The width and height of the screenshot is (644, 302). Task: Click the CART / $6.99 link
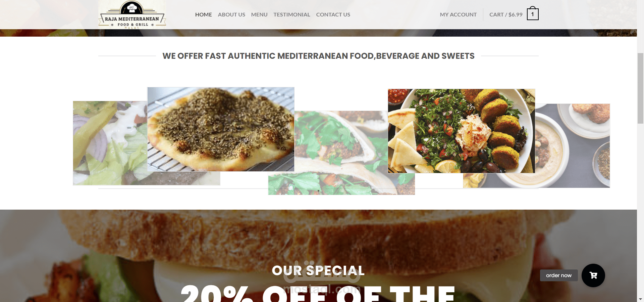click(x=506, y=14)
